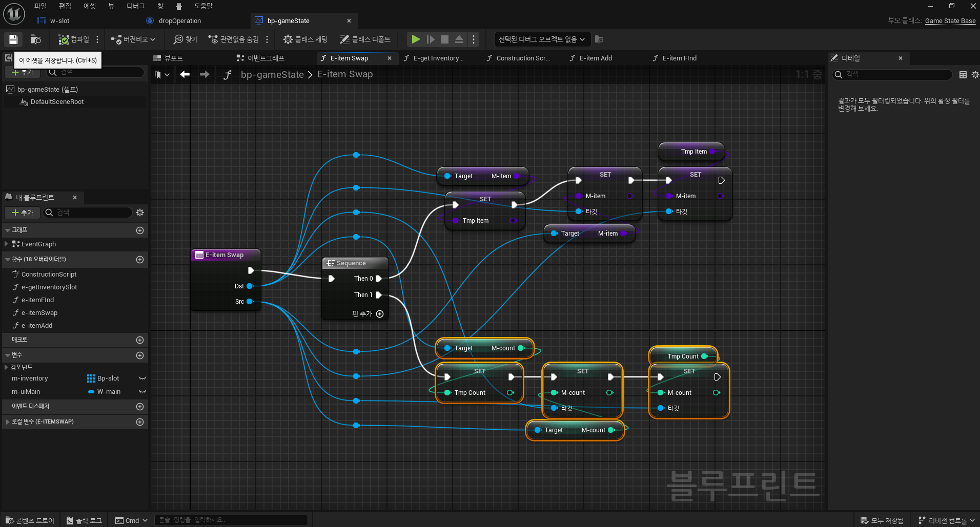
Task: Open Class Defaults
Action: pyautogui.click(x=365, y=39)
